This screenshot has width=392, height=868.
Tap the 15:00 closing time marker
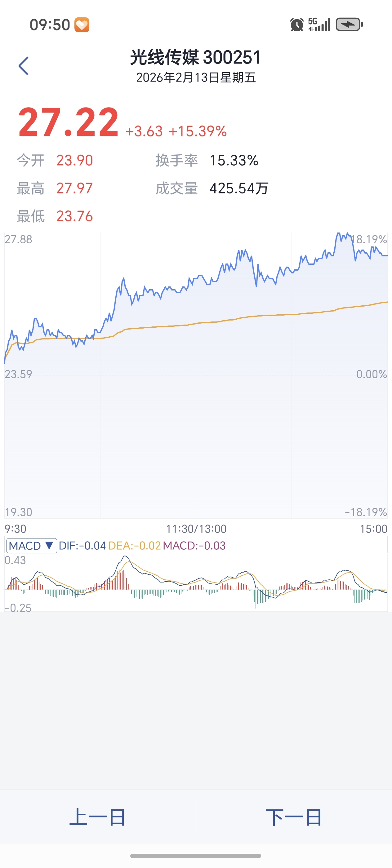[x=373, y=529]
